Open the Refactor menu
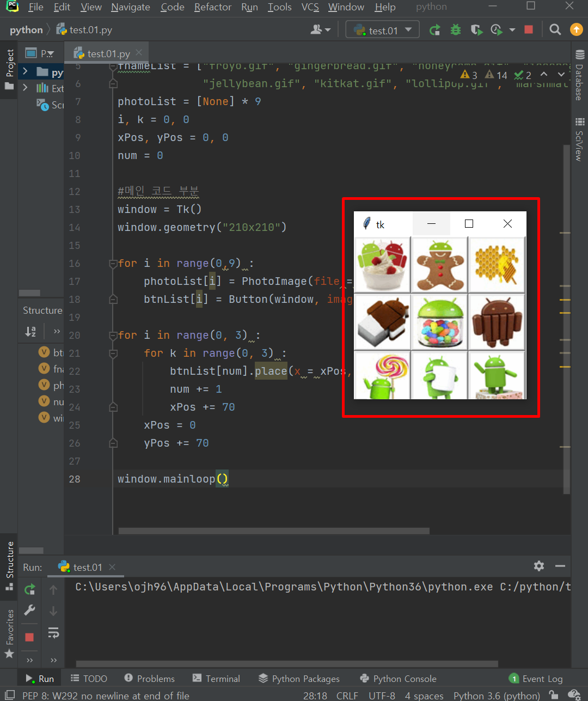 pyautogui.click(x=212, y=7)
